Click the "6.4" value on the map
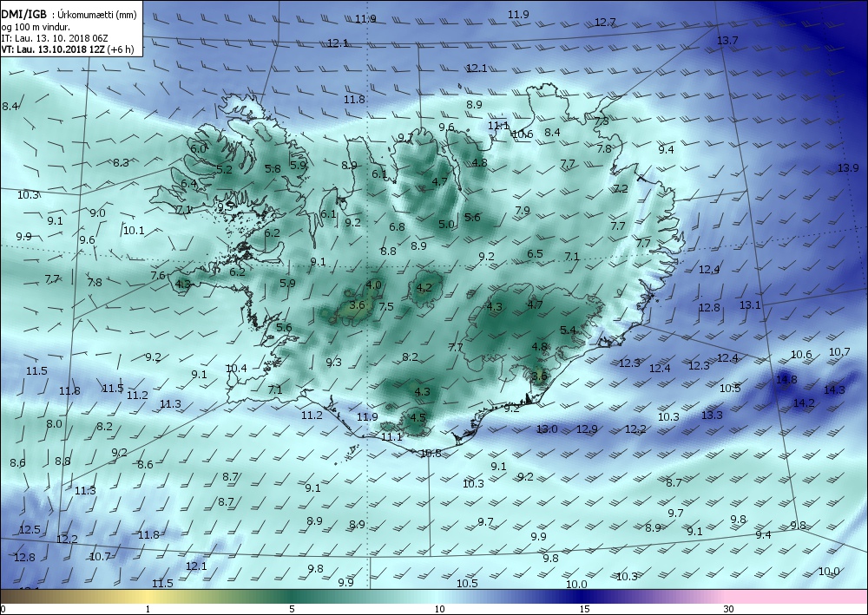This screenshot has width=868, height=615. (x=188, y=183)
